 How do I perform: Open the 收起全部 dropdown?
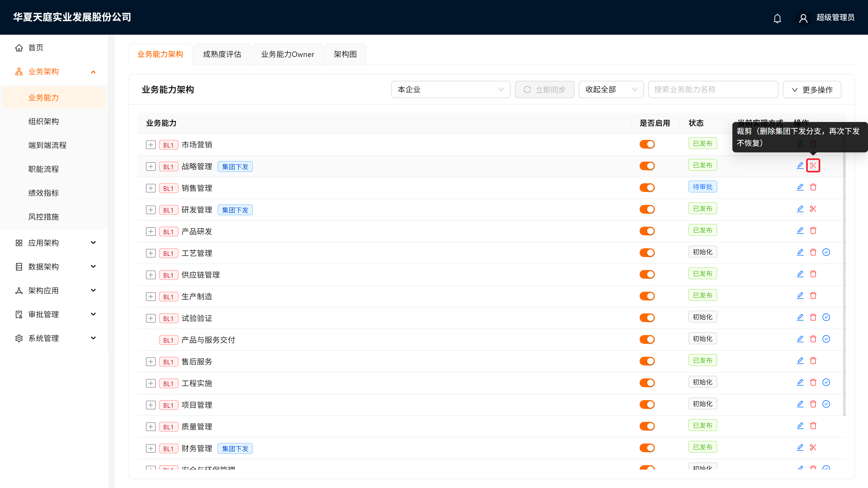point(611,89)
